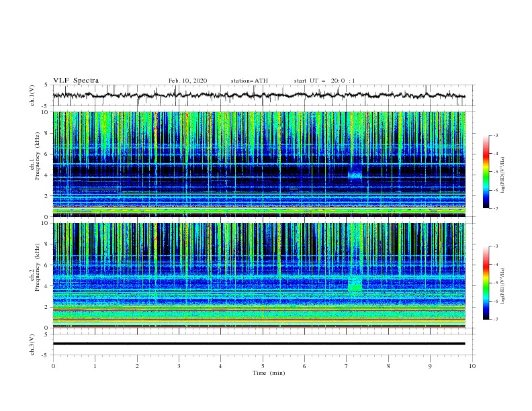The width and height of the screenshot is (532, 411).
Task: Click the "-5" label on ch.2 colorbar
Action: [x=495, y=283]
